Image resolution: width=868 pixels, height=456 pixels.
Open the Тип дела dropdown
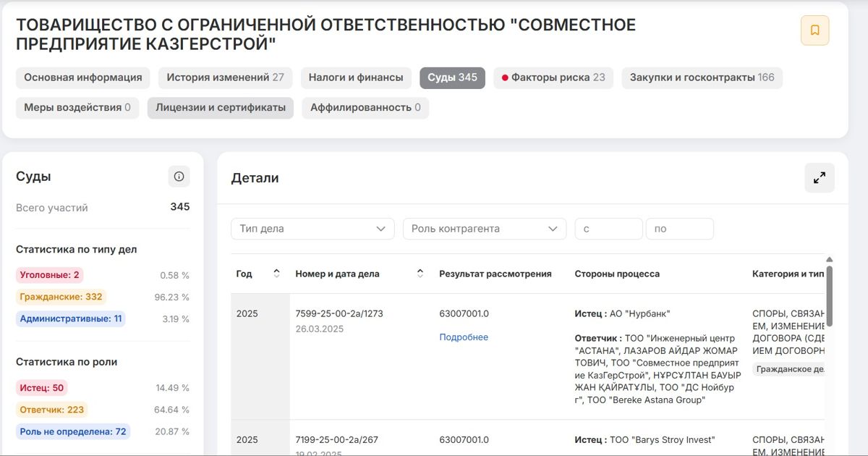[x=312, y=228]
